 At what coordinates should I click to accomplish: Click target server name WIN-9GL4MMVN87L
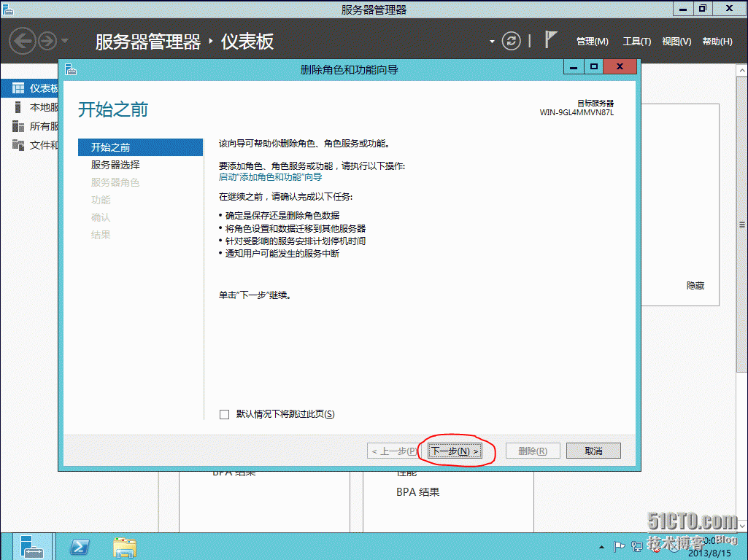[x=577, y=112]
